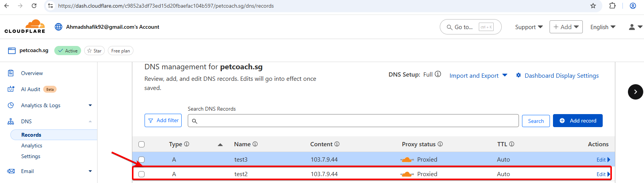The width and height of the screenshot is (644, 183).
Task: Check the box for the test3 record
Action: click(x=141, y=160)
